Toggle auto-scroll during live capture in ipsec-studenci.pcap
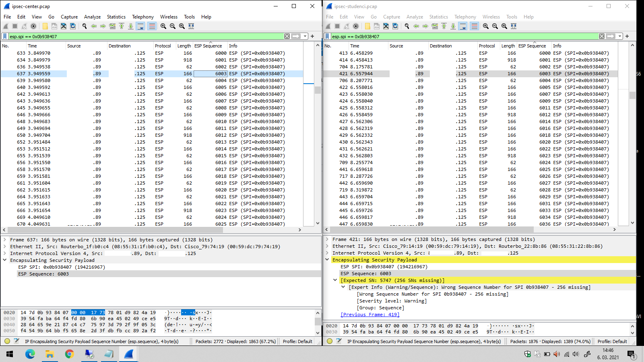Image resolution: width=644 pixels, height=362 pixels. click(x=463, y=26)
